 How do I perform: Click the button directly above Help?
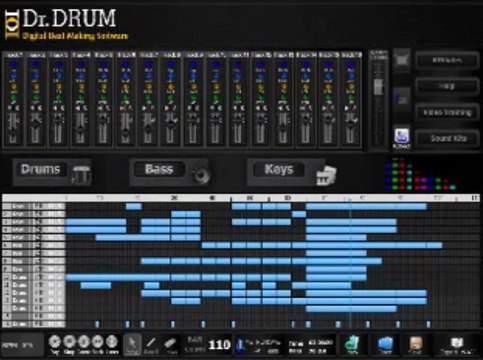(x=447, y=60)
